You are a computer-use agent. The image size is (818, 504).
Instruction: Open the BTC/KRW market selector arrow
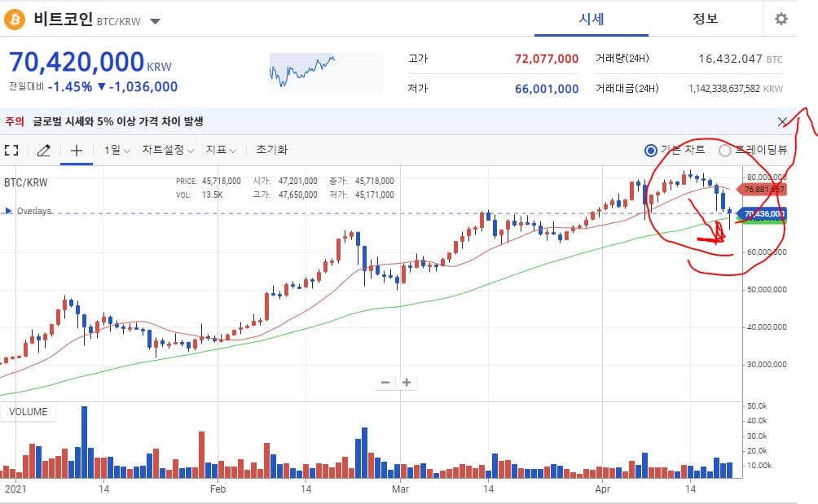pos(156,21)
